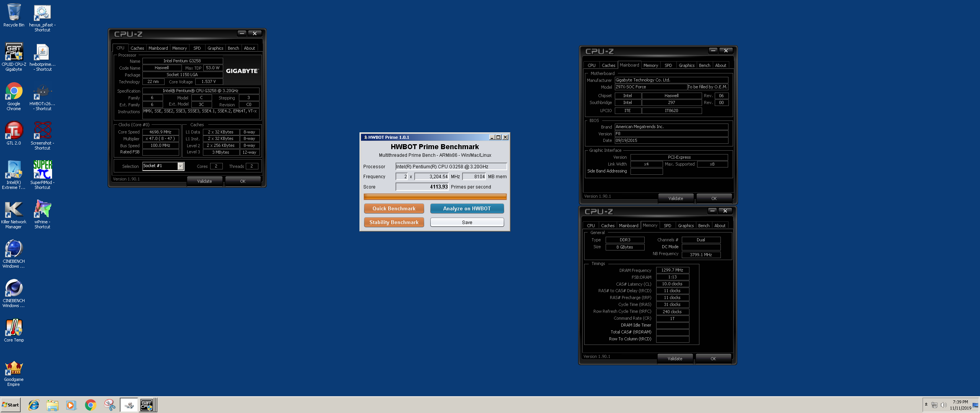Viewport: 980px width, 413px height.
Task: Click the Core Speed value 4698.9 MHz
Action: [160, 132]
